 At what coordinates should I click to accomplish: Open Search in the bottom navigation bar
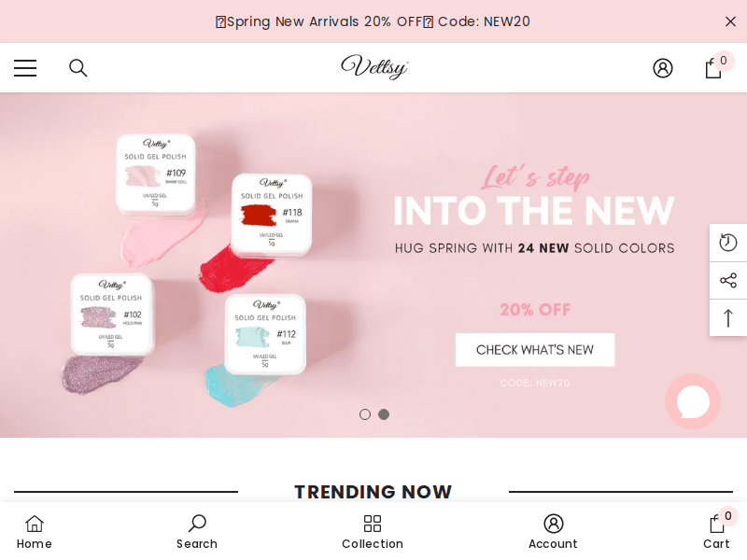tap(197, 532)
